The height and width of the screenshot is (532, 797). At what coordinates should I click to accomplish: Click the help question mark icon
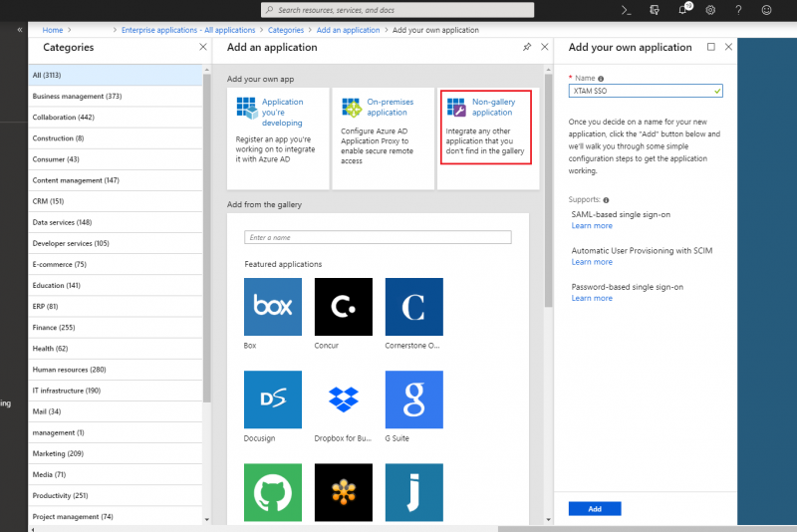click(738, 9)
